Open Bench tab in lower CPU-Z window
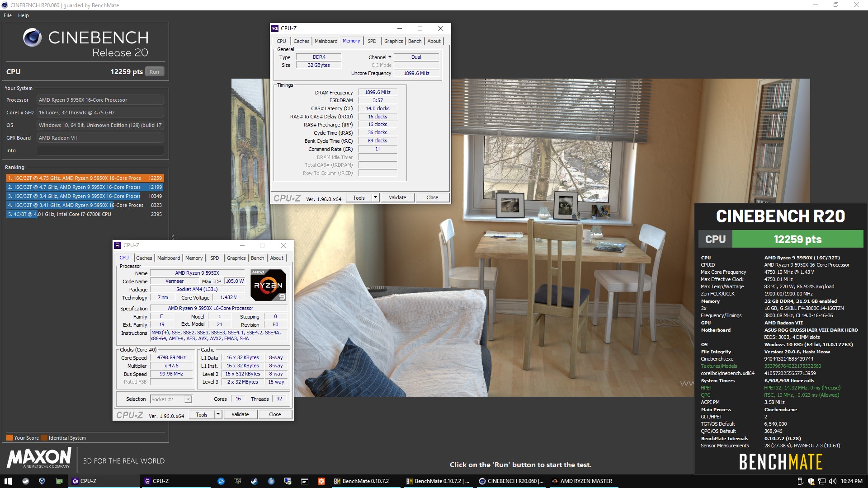The width and height of the screenshot is (868, 488). (x=258, y=258)
